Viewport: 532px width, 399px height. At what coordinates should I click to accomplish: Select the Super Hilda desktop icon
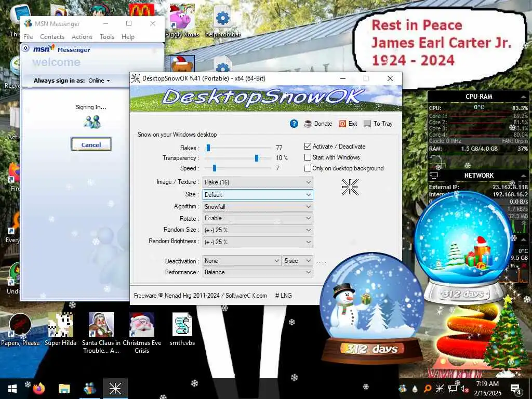60,329
